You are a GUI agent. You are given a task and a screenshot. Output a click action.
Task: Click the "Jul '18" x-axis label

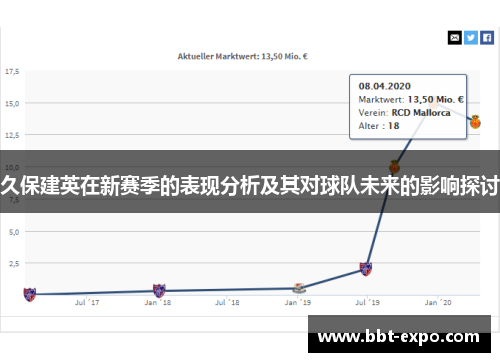227,302
